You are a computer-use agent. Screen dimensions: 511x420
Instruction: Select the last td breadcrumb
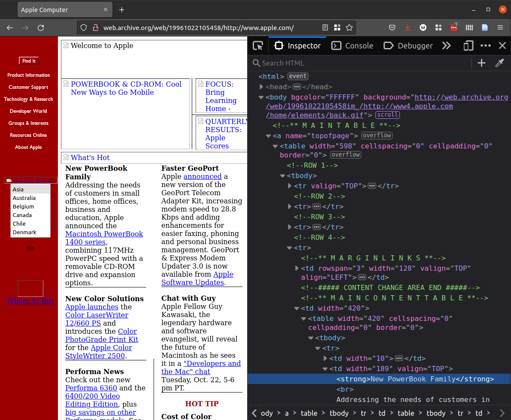click(479, 413)
